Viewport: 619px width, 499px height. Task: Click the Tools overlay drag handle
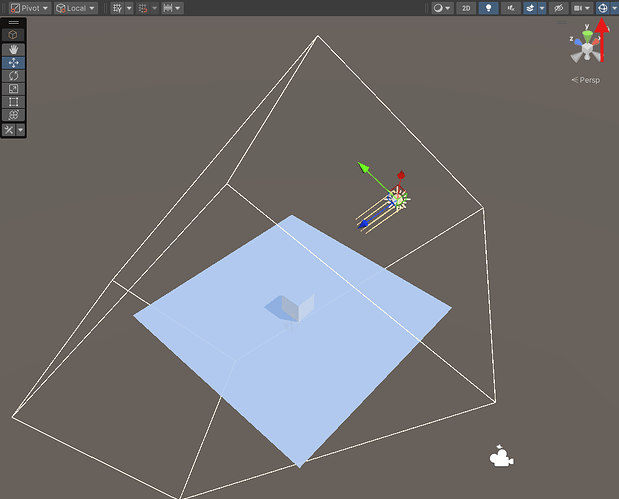pos(13,23)
